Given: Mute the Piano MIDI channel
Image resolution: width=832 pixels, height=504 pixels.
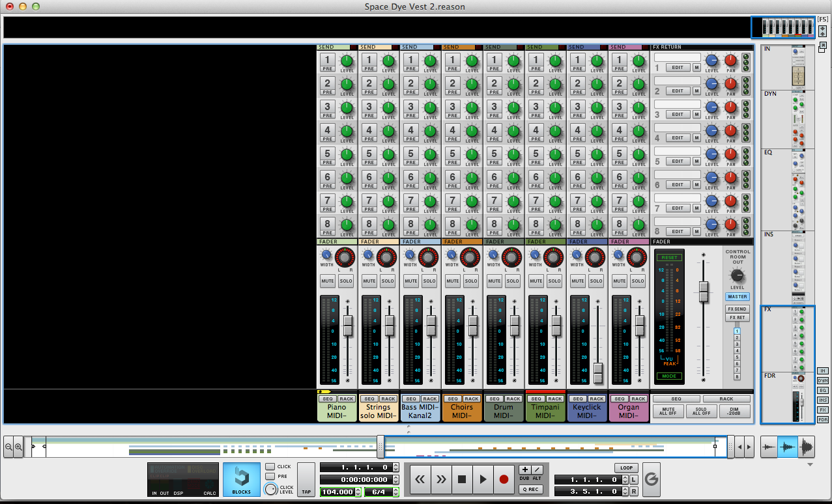Looking at the screenshot, I should 328,281.
